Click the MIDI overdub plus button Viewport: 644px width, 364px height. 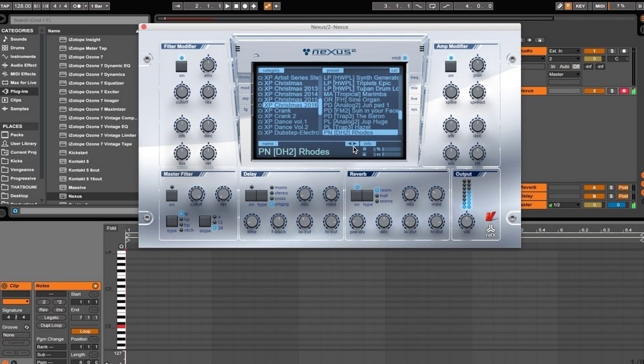click(x=254, y=6)
